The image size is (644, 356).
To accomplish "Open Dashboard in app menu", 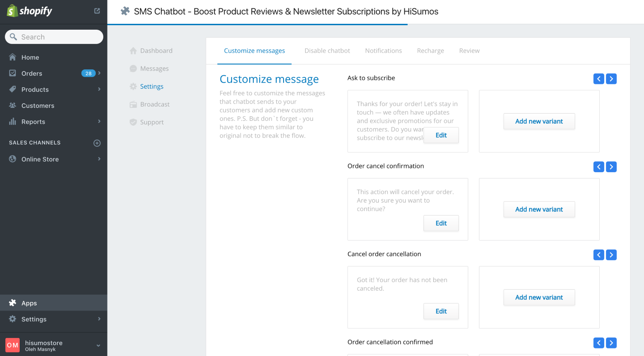I will [156, 51].
